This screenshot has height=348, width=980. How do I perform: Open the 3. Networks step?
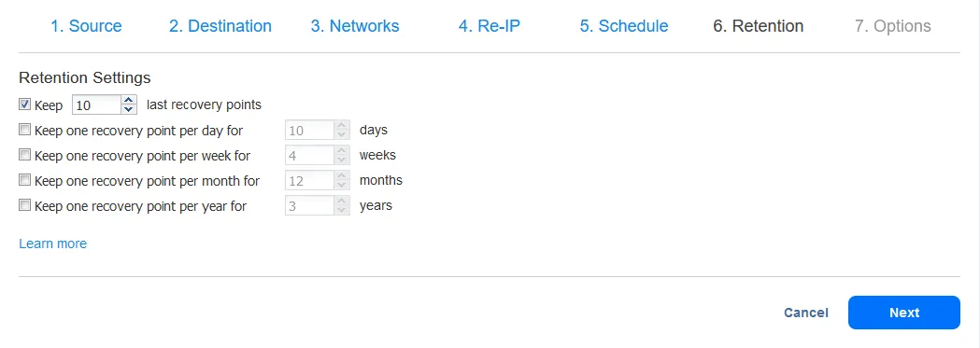point(355,26)
